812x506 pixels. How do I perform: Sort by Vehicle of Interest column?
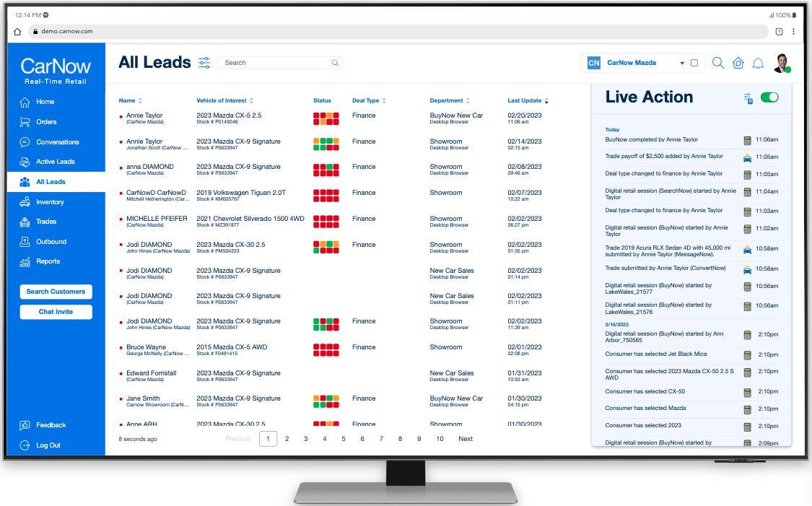coord(224,100)
